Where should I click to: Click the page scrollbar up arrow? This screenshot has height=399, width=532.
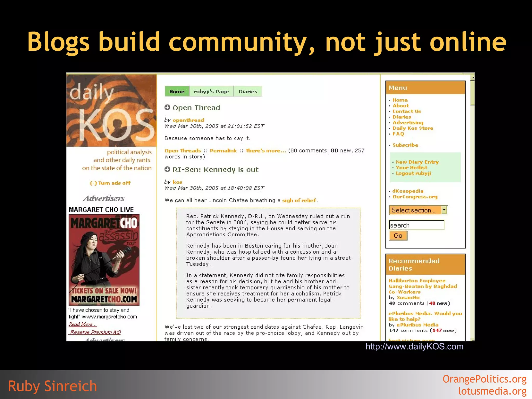(x=473, y=78)
